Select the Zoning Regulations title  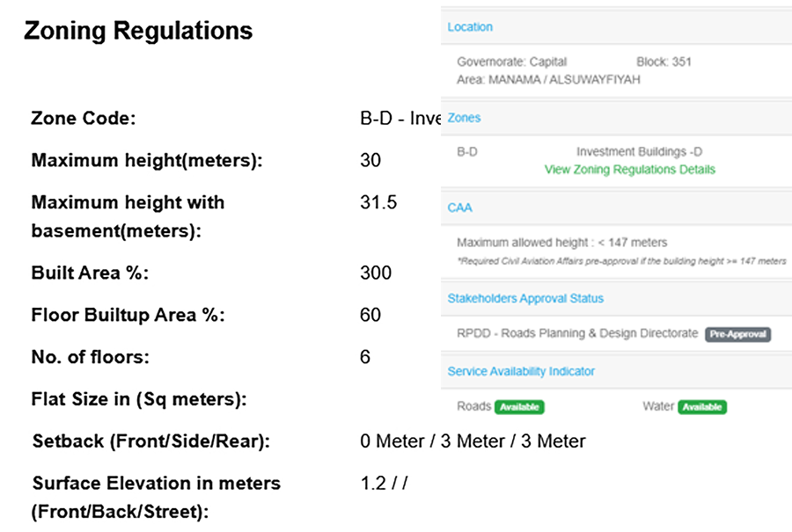pos(138,30)
